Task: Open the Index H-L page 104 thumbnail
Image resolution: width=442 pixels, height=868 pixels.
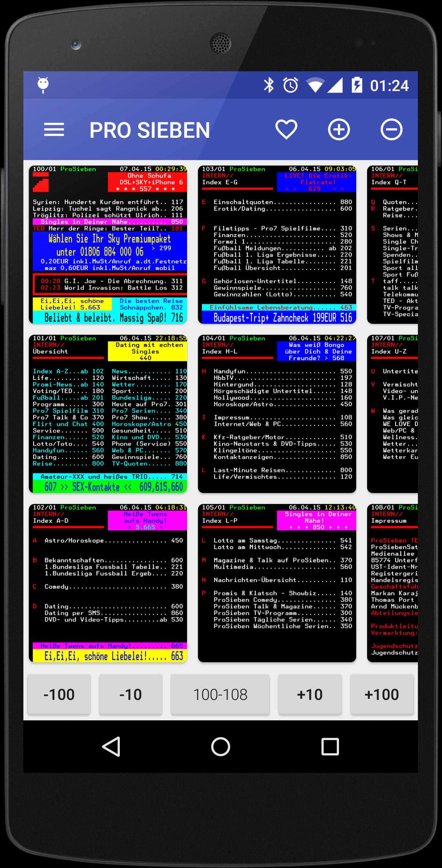Action: [277, 414]
